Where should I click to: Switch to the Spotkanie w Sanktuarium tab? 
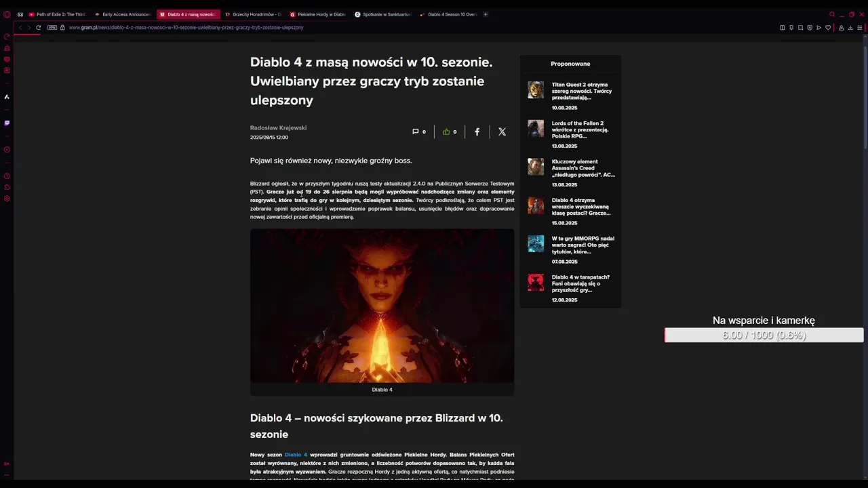[x=383, y=14]
